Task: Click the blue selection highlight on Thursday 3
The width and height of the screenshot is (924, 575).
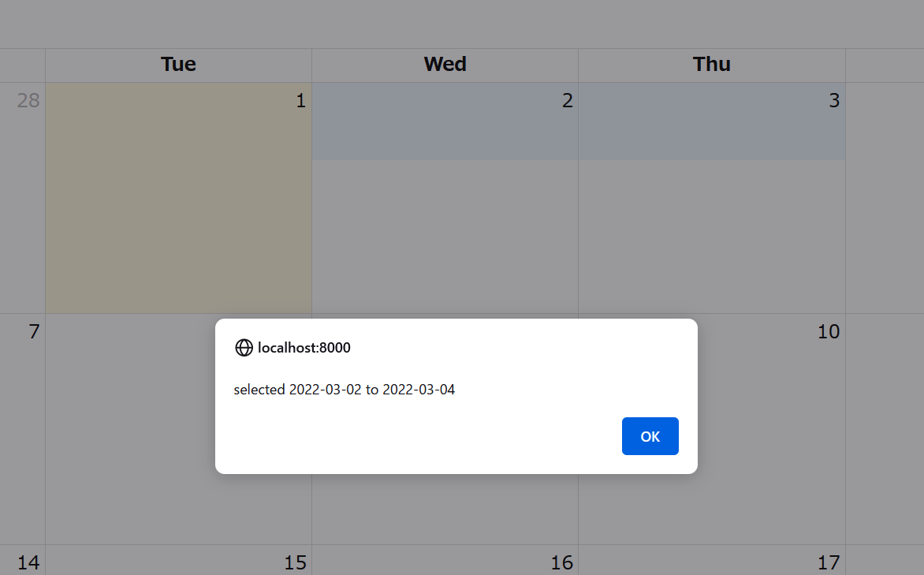Action: 712,121
